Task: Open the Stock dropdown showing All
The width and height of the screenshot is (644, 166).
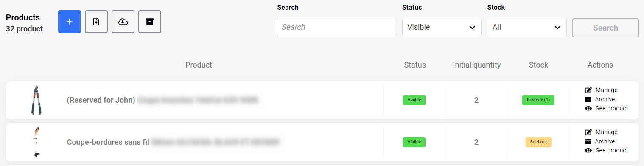Action: click(x=527, y=27)
